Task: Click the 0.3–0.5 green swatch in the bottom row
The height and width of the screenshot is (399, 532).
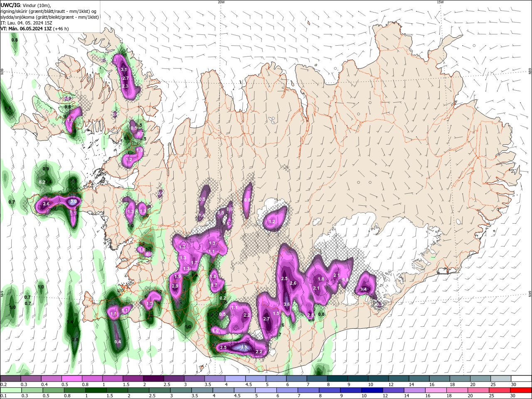Action: pyautogui.click(x=32, y=390)
